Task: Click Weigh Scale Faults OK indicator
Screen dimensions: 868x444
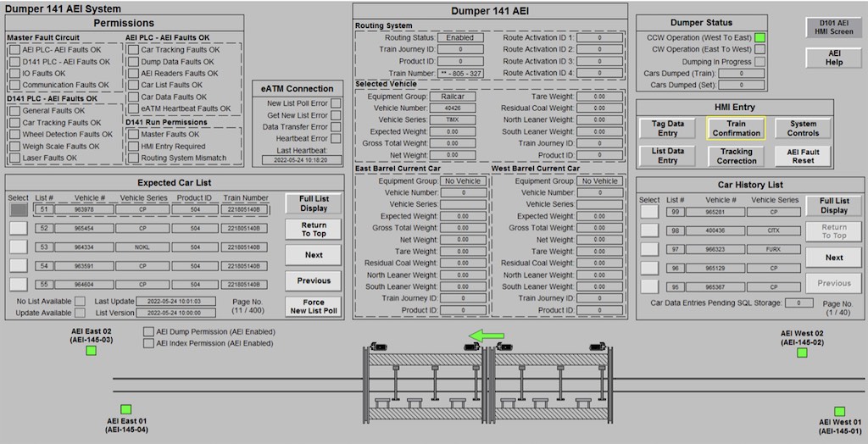Action: point(14,146)
